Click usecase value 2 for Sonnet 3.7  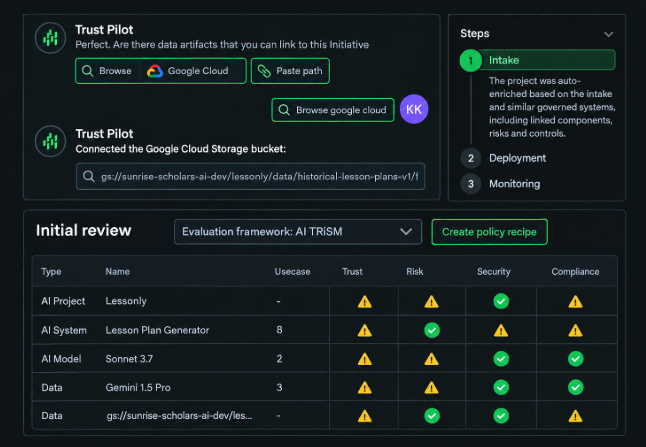[x=279, y=359]
